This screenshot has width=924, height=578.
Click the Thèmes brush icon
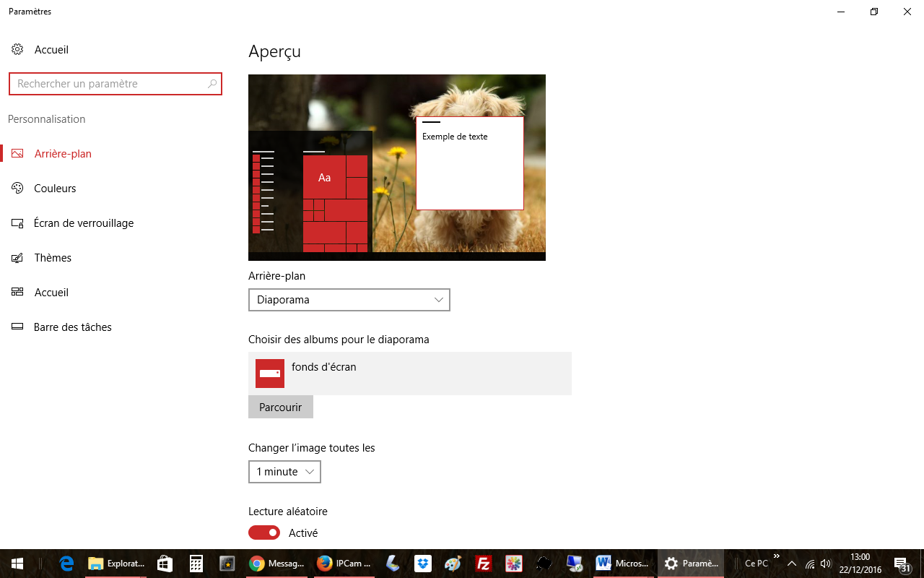(x=18, y=258)
